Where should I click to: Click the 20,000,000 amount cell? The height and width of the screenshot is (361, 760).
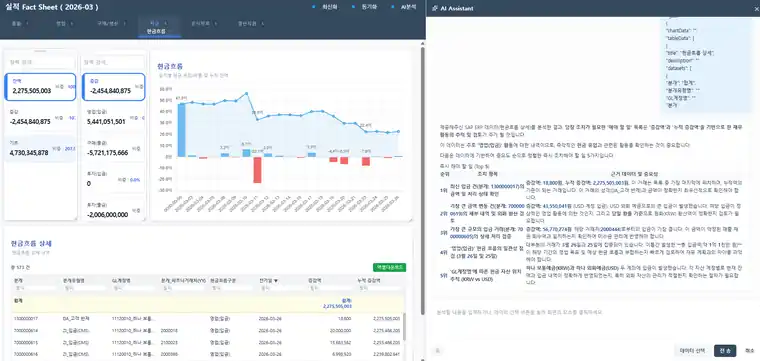coord(341,330)
